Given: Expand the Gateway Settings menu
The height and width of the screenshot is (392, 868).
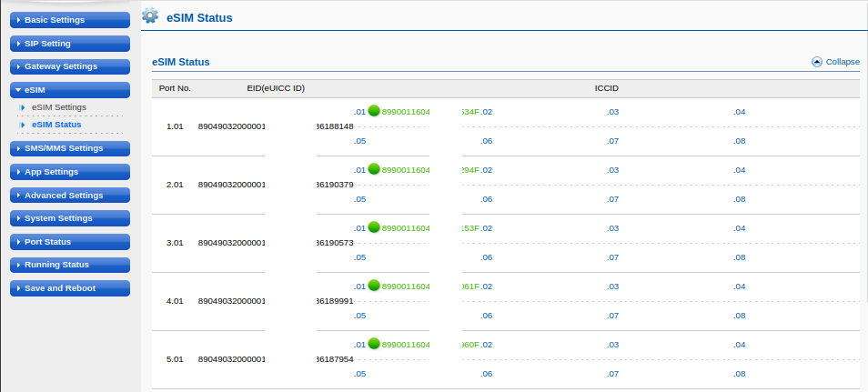Looking at the screenshot, I should pos(70,66).
